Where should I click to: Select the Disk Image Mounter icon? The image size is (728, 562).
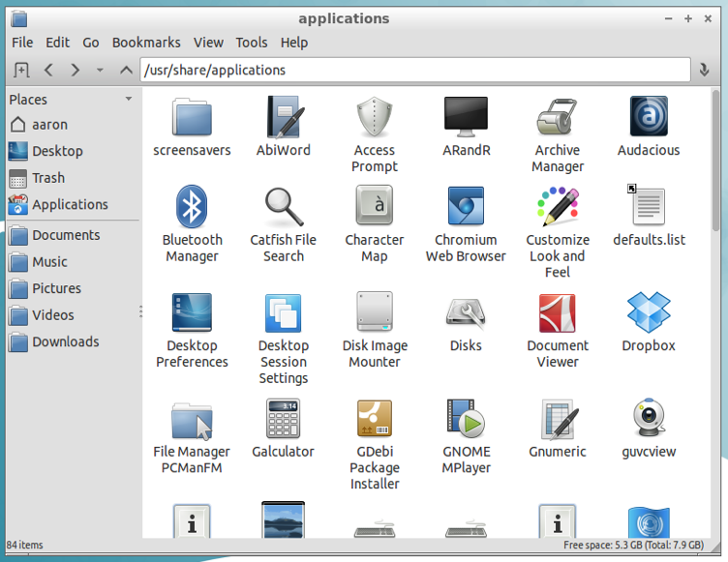click(375, 311)
